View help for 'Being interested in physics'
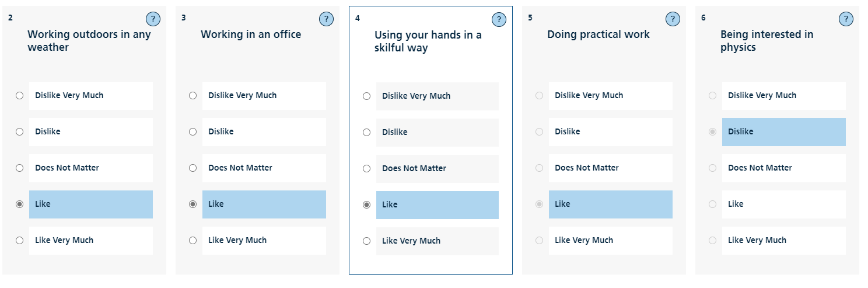Viewport: 868px width, 288px height. [846, 19]
